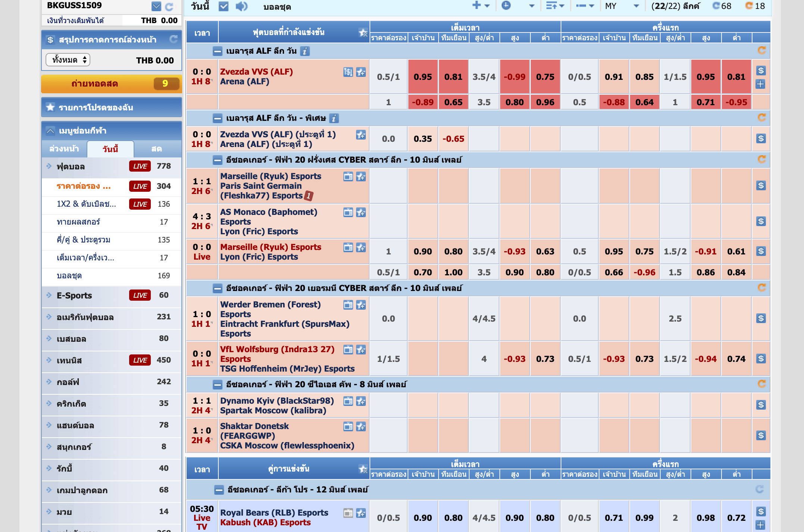Screen dimensions: 804x532
Task: Click the clock time filter icon
Action: (x=506, y=6)
